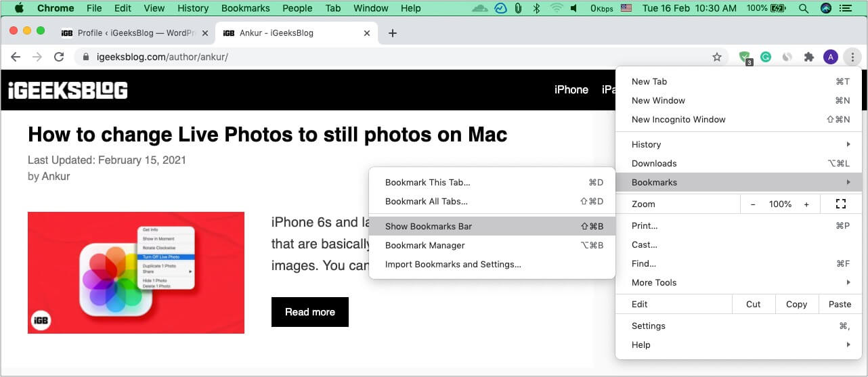Viewport: 868px width, 377px height.
Task: Open the Extensions puzzle piece menu
Action: pyautogui.click(x=808, y=58)
